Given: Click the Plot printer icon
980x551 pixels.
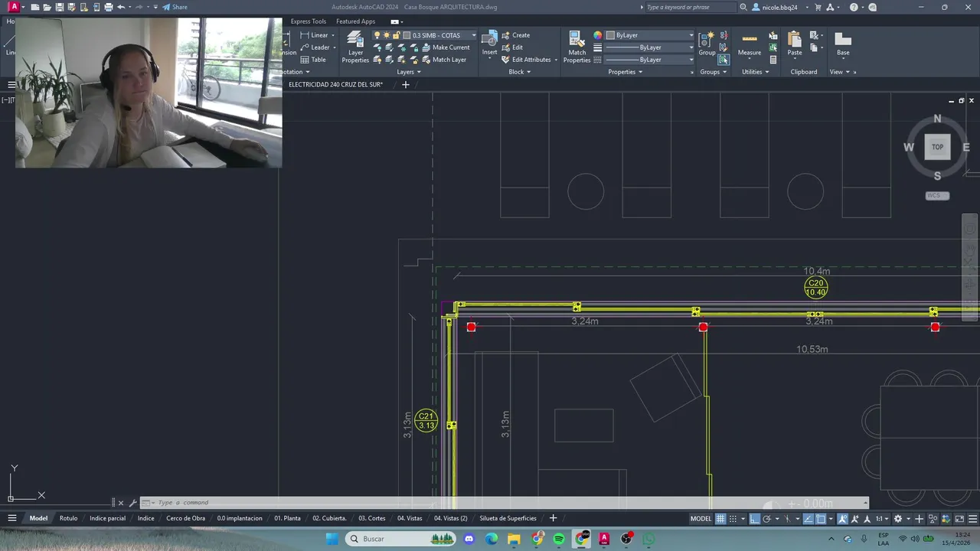Looking at the screenshot, I should (108, 7).
